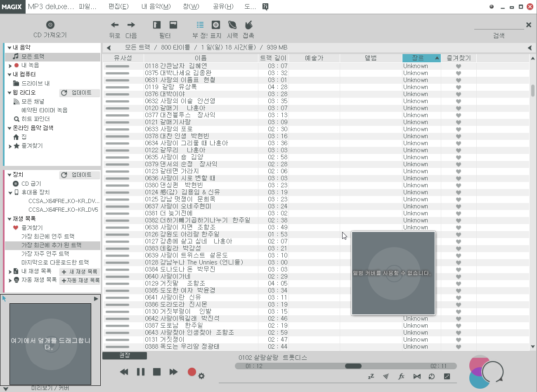Clear the search with the X icon
This screenshot has width=537, height=392.
[528, 25]
